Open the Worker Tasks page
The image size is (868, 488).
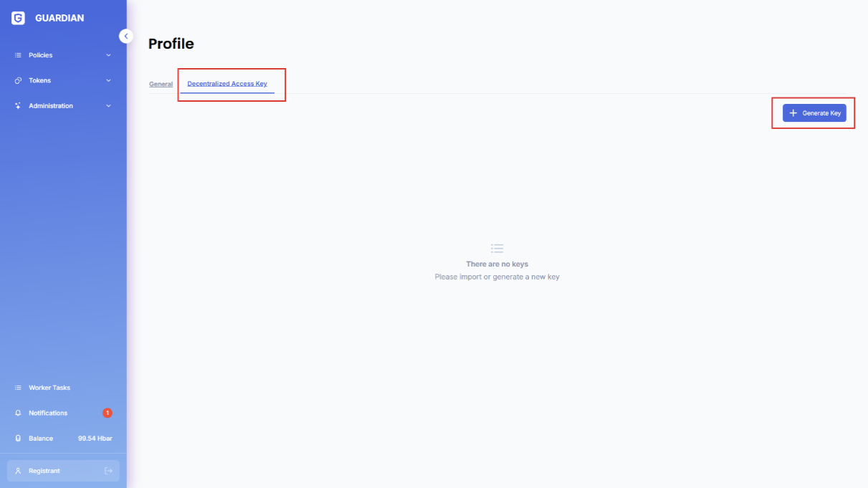[x=49, y=388]
